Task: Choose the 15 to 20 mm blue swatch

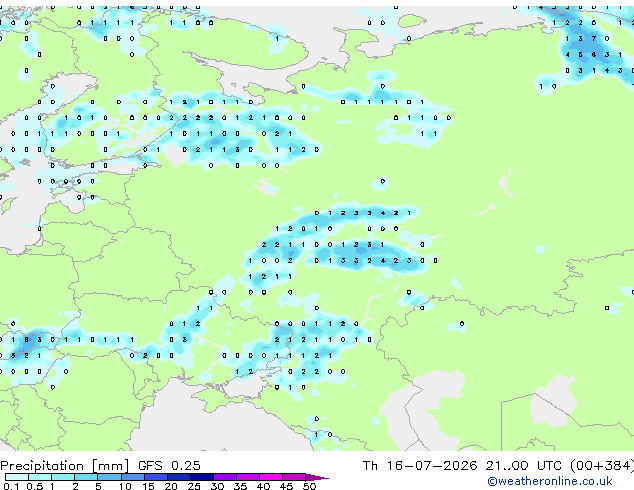Action: click(x=156, y=477)
